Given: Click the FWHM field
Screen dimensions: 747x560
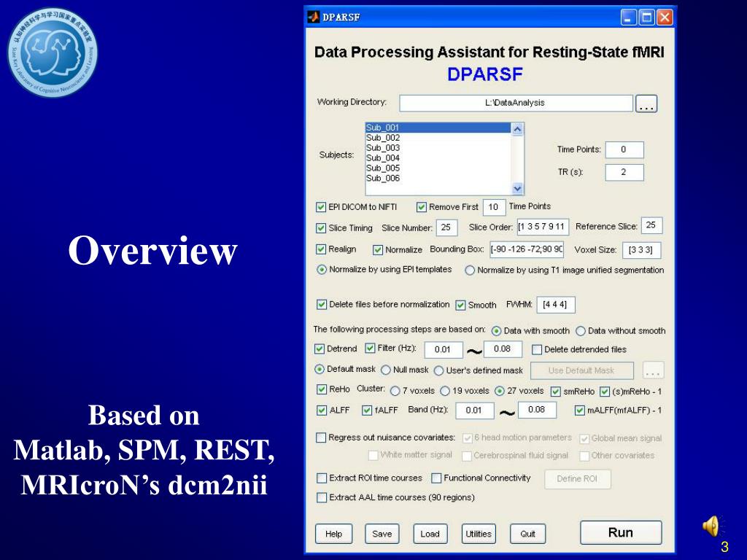Looking at the screenshot, I should pyautogui.click(x=555, y=305).
